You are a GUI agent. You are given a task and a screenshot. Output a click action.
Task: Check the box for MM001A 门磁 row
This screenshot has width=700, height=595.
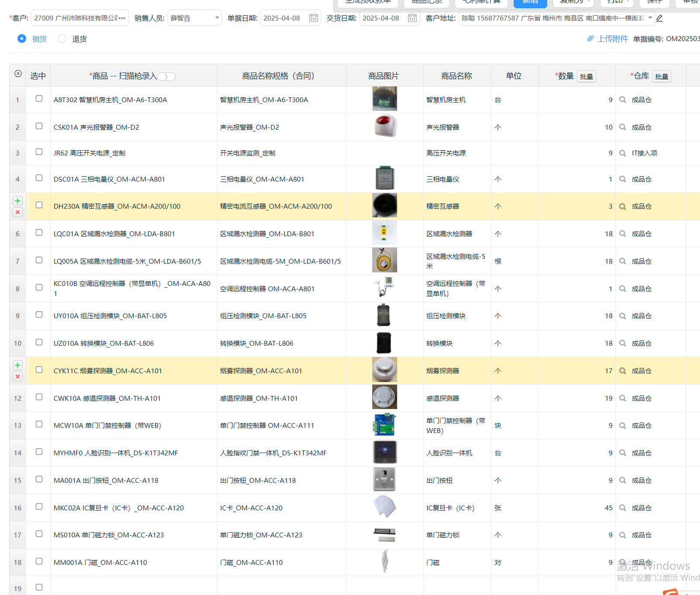(x=39, y=561)
